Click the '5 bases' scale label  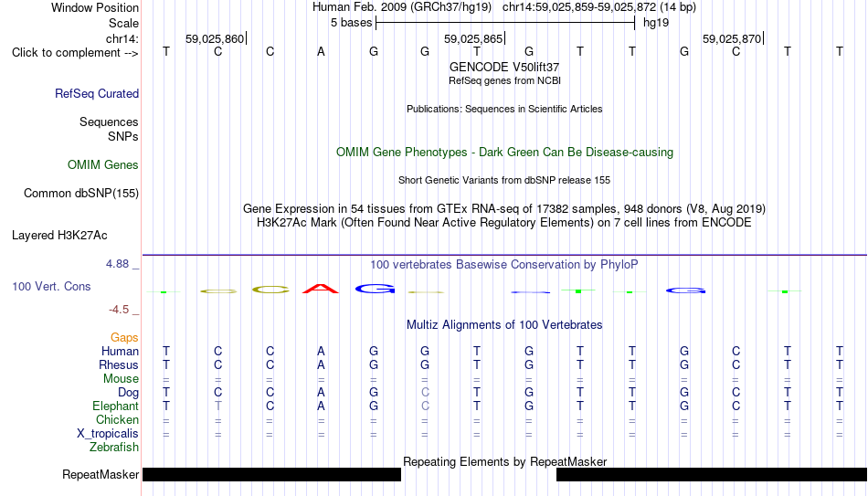352,23
